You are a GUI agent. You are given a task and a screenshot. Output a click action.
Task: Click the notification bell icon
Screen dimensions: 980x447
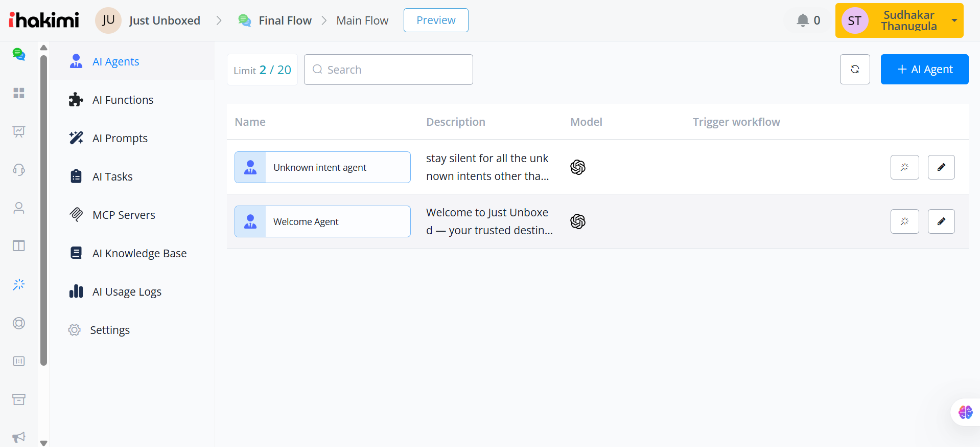803,20
